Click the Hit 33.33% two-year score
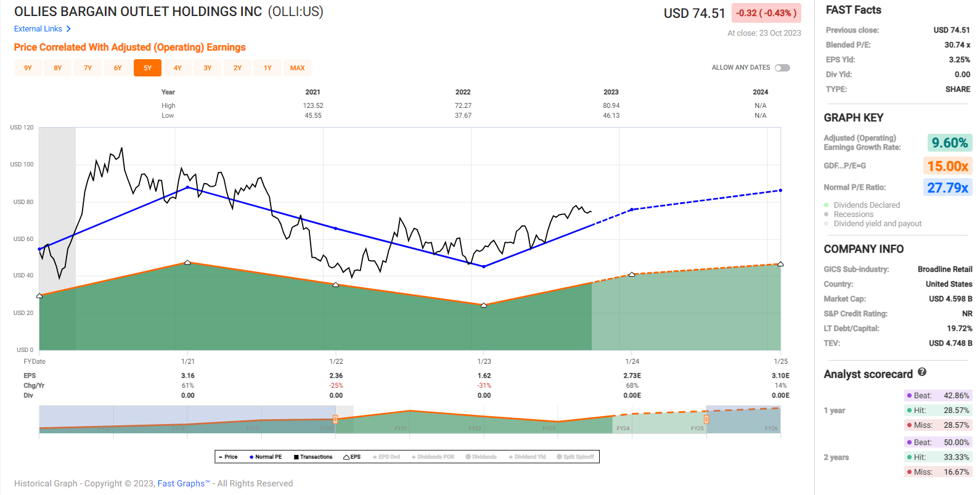Screen dimensions: 980x495 937,457
